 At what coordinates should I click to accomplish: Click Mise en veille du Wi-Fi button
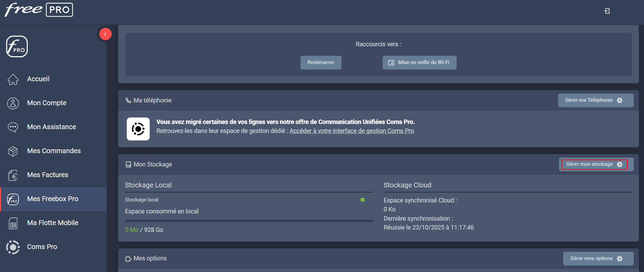[x=419, y=63]
